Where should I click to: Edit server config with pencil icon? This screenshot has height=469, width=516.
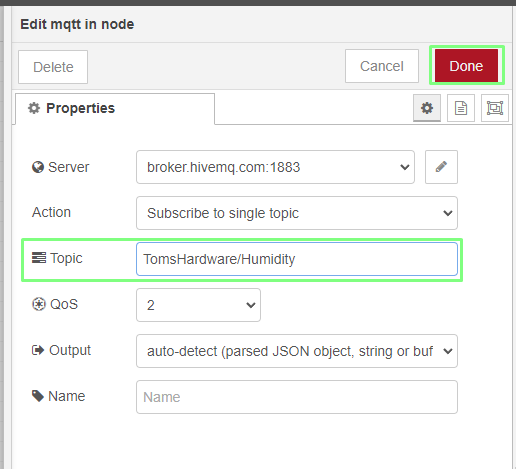click(x=441, y=167)
